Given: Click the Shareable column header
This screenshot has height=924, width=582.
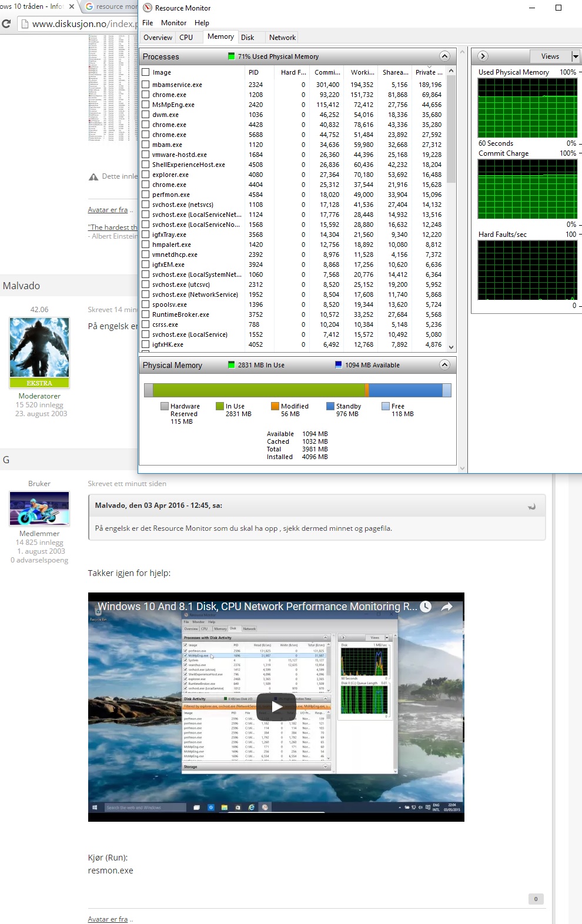Looking at the screenshot, I should point(395,72).
